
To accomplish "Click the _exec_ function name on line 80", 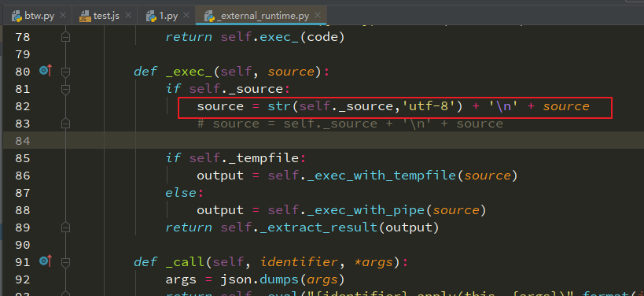I will [189, 72].
